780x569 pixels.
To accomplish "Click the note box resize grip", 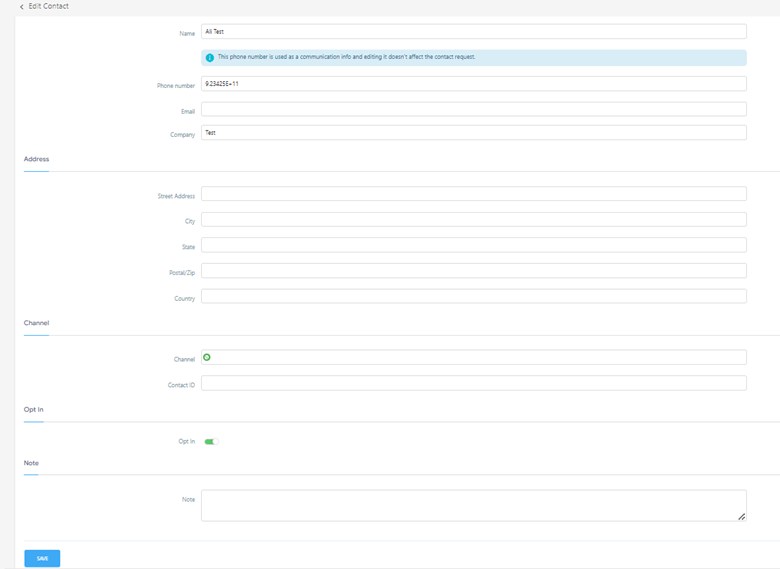I will pyautogui.click(x=741, y=517).
